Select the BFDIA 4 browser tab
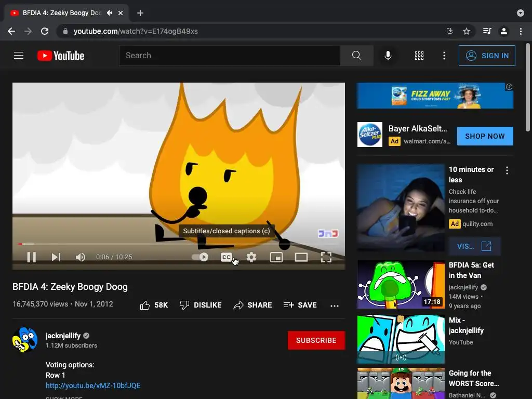 coord(66,13)
